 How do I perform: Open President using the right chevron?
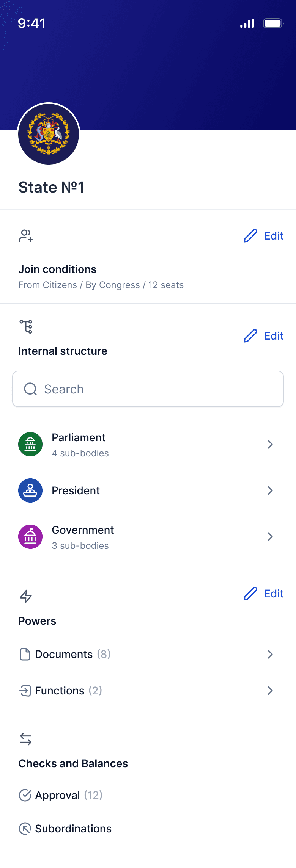[270, 490]
